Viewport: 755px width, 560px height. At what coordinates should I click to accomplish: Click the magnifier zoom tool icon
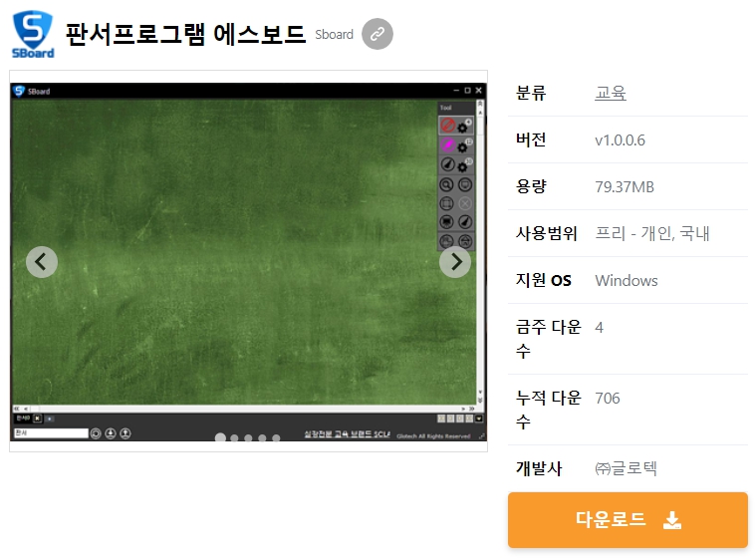click(x=447, y=185)
